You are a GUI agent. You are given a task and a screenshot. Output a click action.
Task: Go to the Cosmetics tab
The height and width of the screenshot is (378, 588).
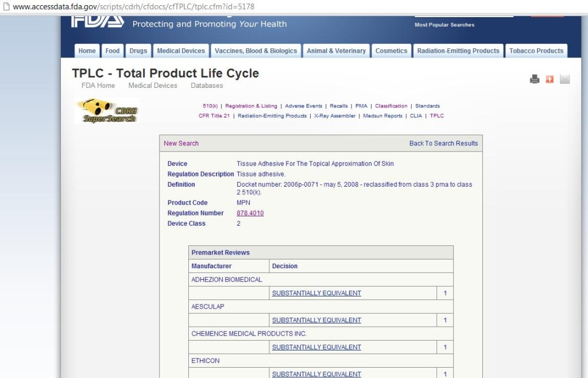[x=391, y=51]
